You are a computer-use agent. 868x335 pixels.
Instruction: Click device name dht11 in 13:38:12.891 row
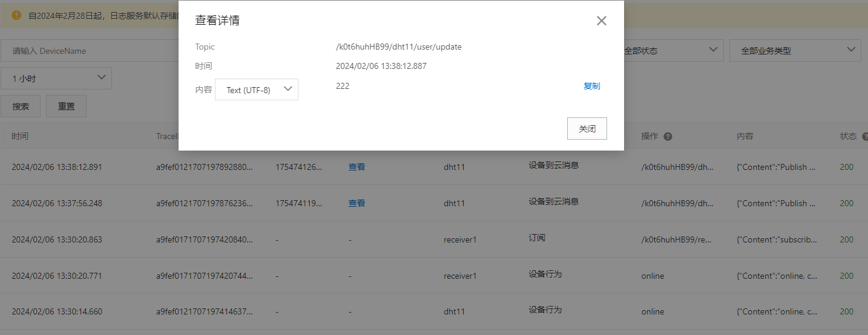pos(454,167)
